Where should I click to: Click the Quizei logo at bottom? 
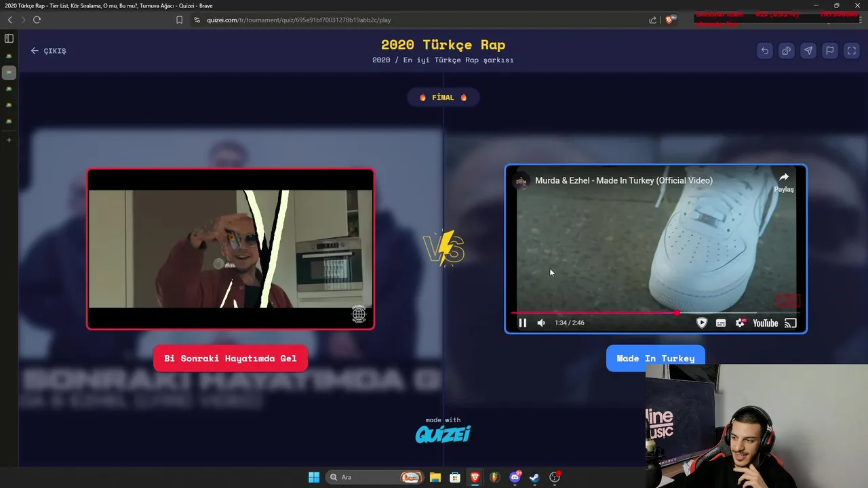tap(443, 434)
